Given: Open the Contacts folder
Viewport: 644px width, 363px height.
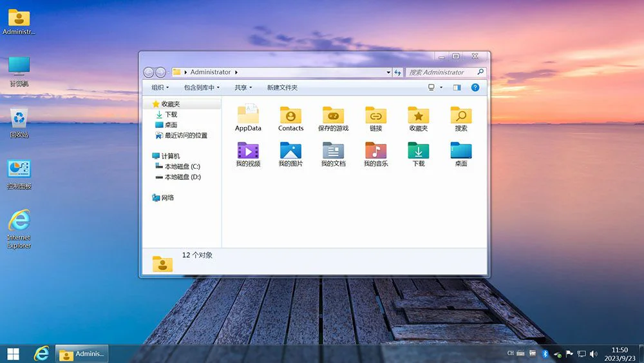Looking at the screenshot, I should [291, 119].
